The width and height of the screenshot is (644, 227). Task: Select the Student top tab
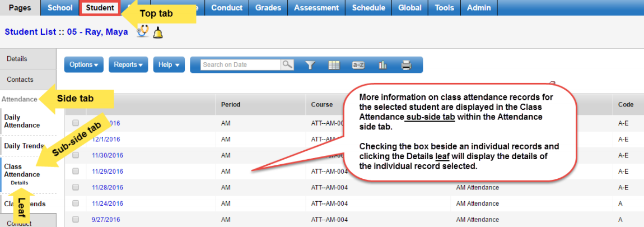(100, 8)
